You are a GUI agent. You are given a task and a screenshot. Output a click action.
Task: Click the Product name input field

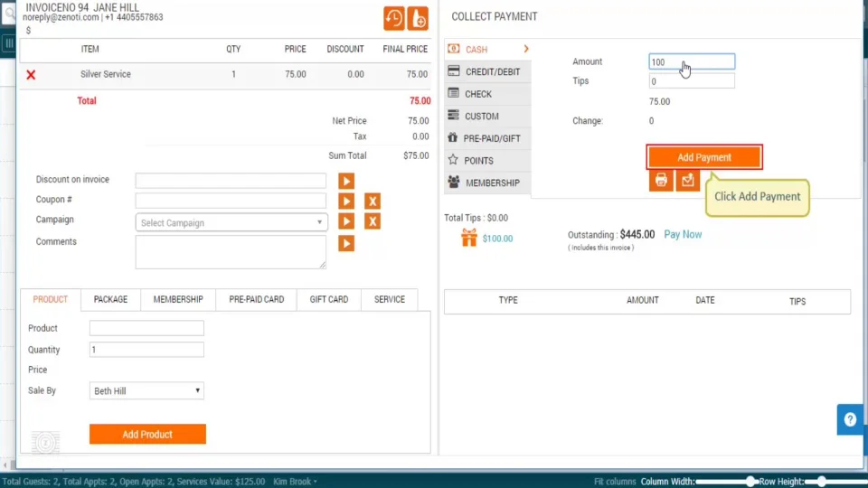146,328
